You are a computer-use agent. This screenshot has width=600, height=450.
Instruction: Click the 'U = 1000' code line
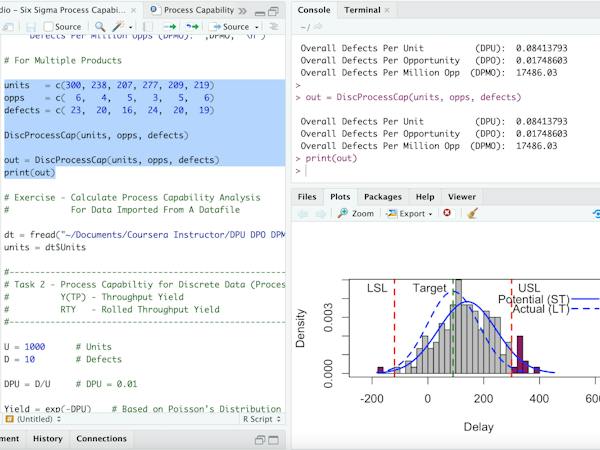pyautogui.click(x=24, y=347)
